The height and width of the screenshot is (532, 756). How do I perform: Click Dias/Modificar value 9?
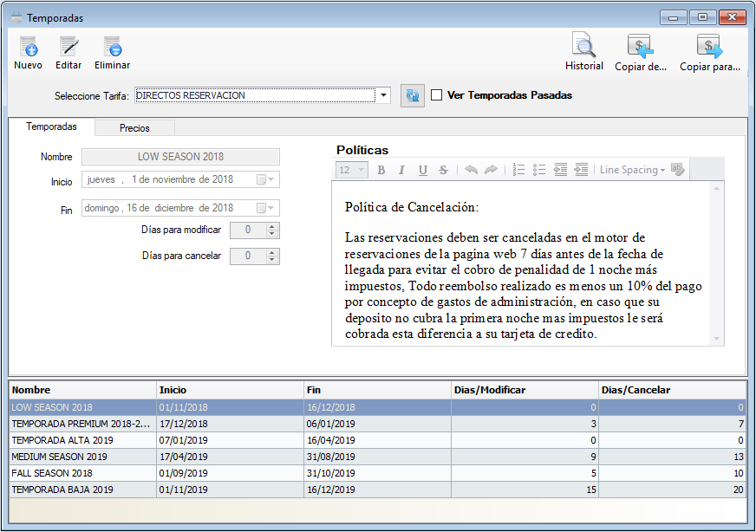coord(525,457)
